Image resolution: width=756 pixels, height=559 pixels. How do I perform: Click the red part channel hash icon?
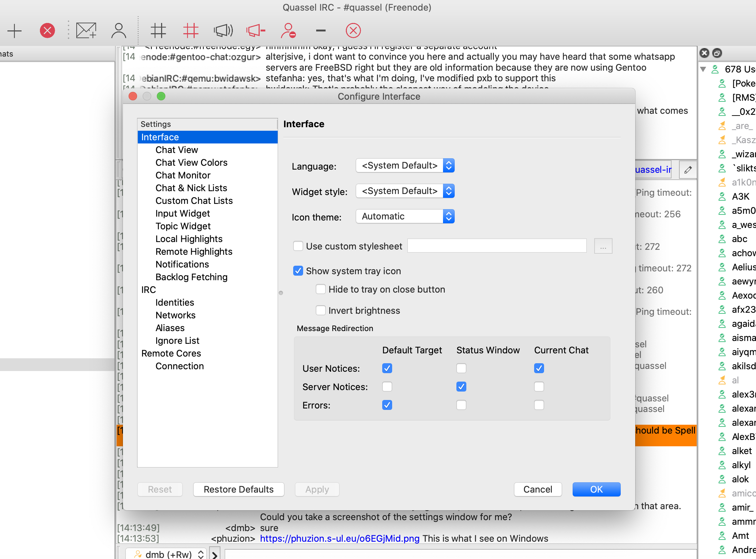pos(191,31)
